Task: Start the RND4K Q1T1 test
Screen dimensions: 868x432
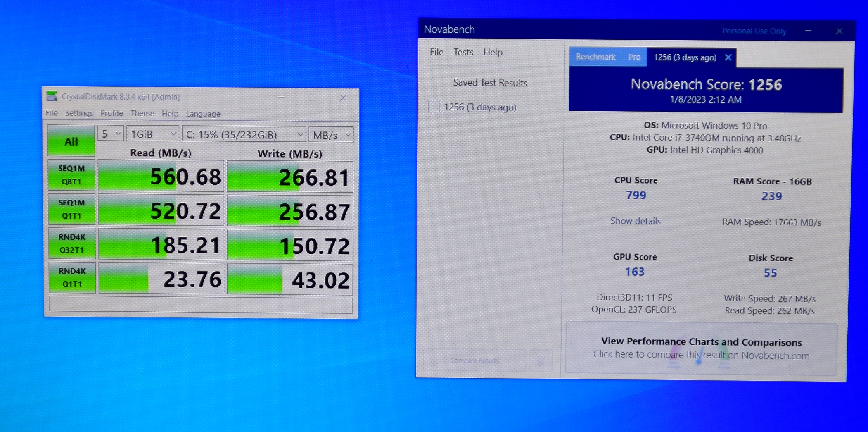Action: [72, 277]
